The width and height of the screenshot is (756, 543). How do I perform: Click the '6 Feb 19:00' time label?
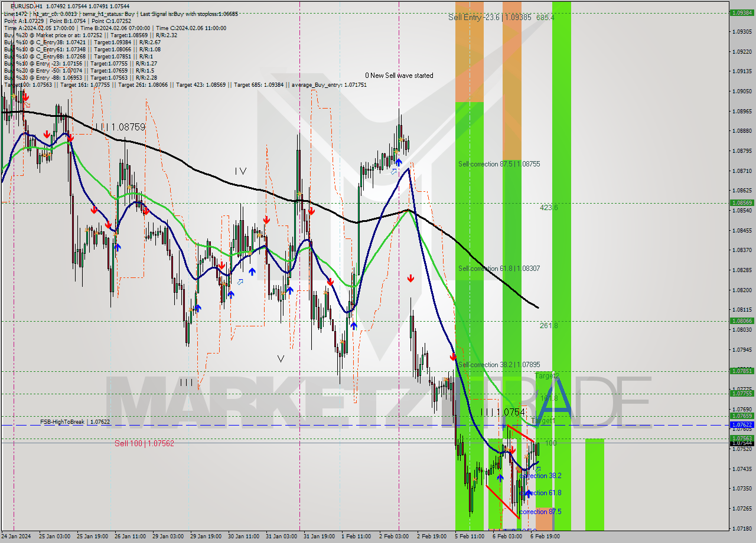click(545, 537)
